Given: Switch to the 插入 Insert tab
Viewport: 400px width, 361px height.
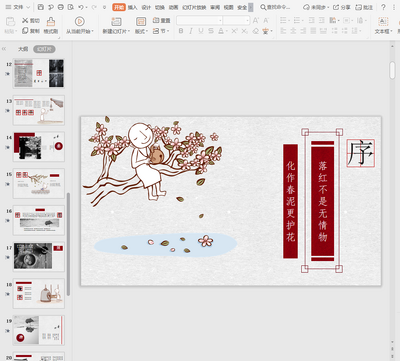Looking at the screenshot, I should (x=132, y=7).
